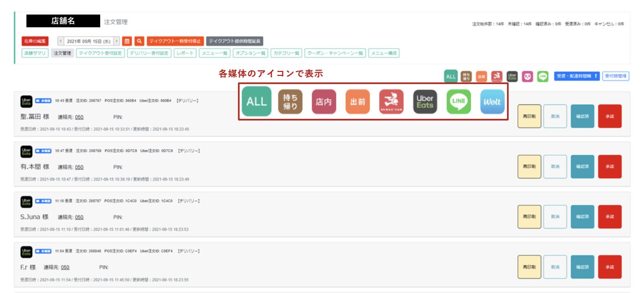Open the レポート tab
The width and height of the screenshot is (644, 293).
click(186, 53)
